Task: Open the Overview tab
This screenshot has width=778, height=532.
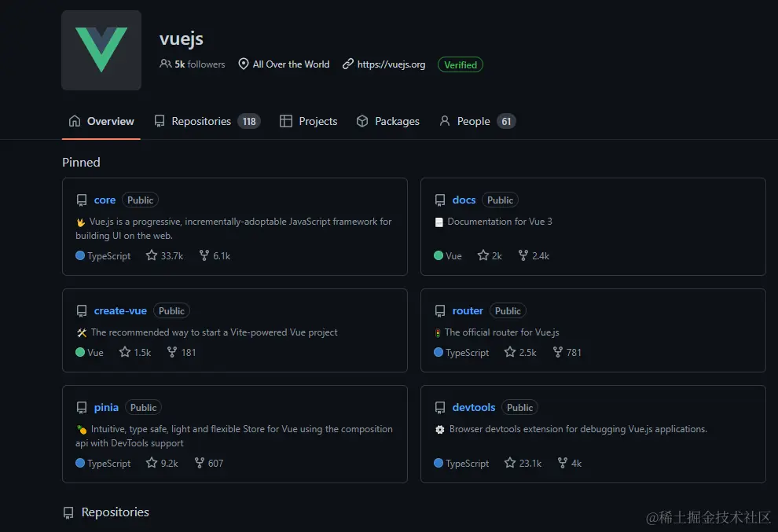Action: (101, 121)
